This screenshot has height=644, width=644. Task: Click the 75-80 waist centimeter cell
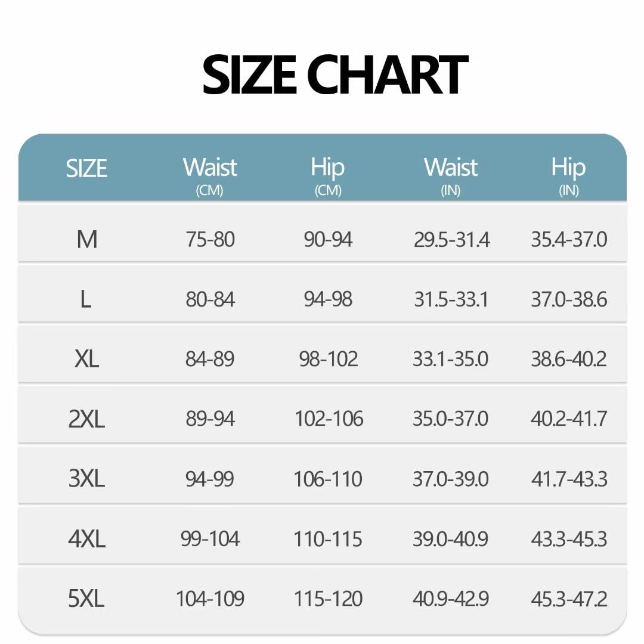click(210, 239)
